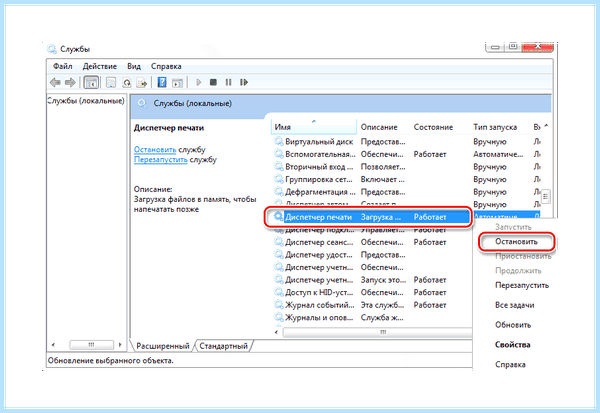Viewport: 600px width, 413px height.
Task: Click the right arrow of left pane scrollbar
Action: pos(120,345)
